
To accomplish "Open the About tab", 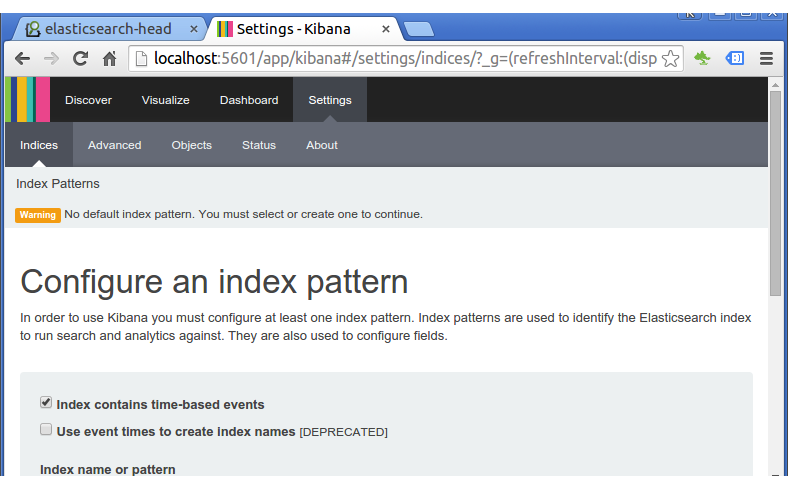I will [322, 145].
